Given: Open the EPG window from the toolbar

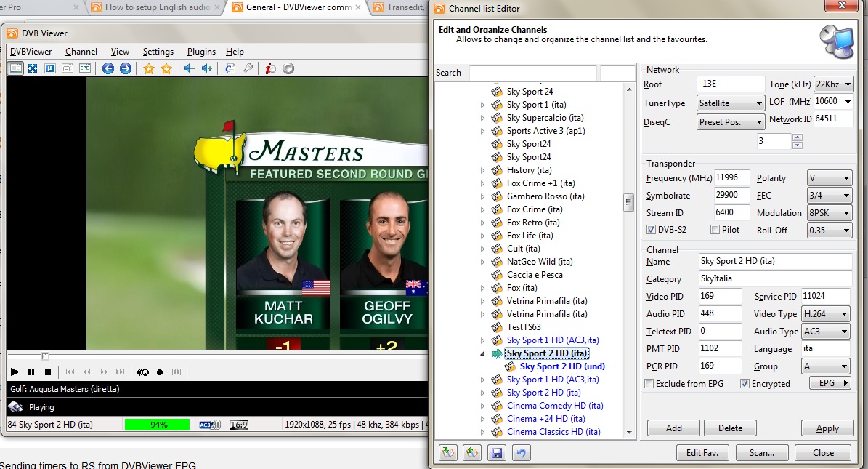Looking at the screenshot, I should click(85, 68).
